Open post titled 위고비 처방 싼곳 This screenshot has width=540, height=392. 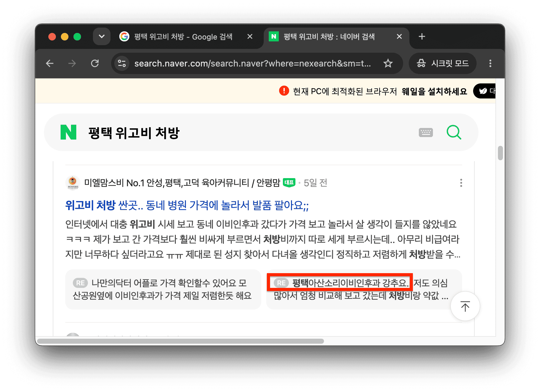click(x=187, y=205)
